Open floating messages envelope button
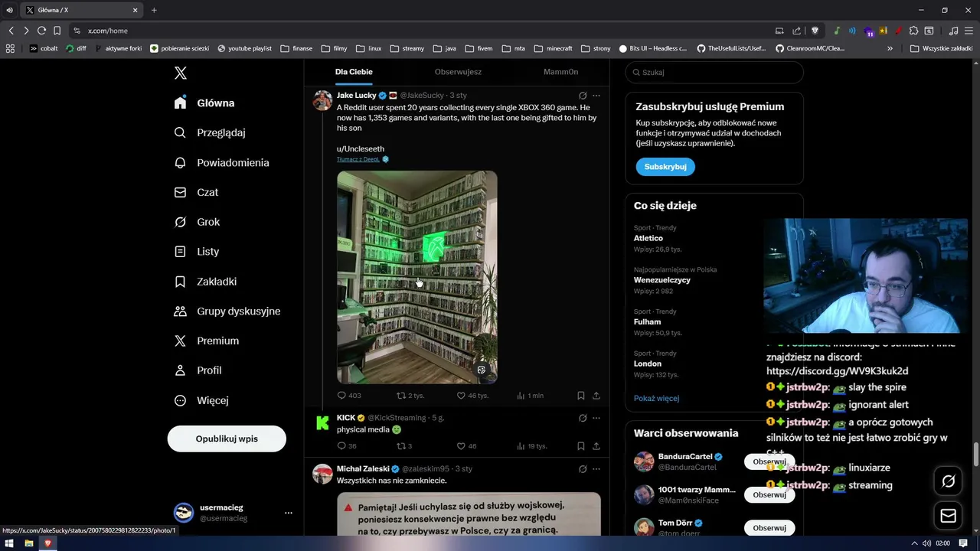Image resolution: width=980 pixels, height=551 pixels. click(948, 516)
